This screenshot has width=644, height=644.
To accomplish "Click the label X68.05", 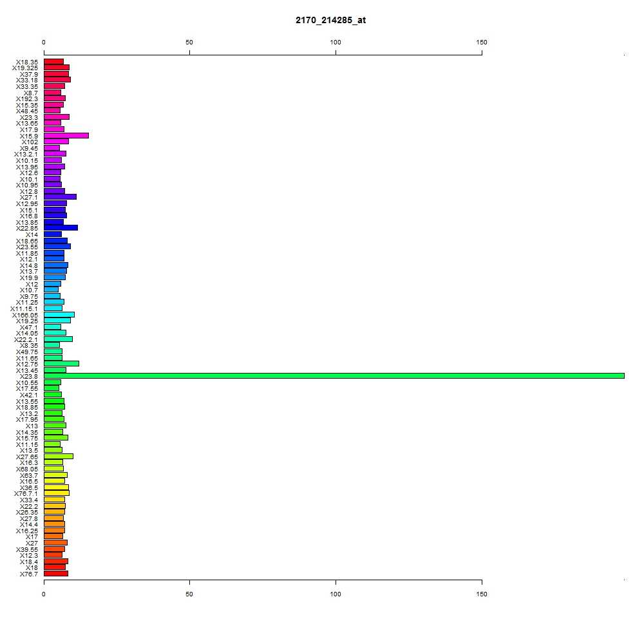I will pyautogui.click(x=27, y=469).
